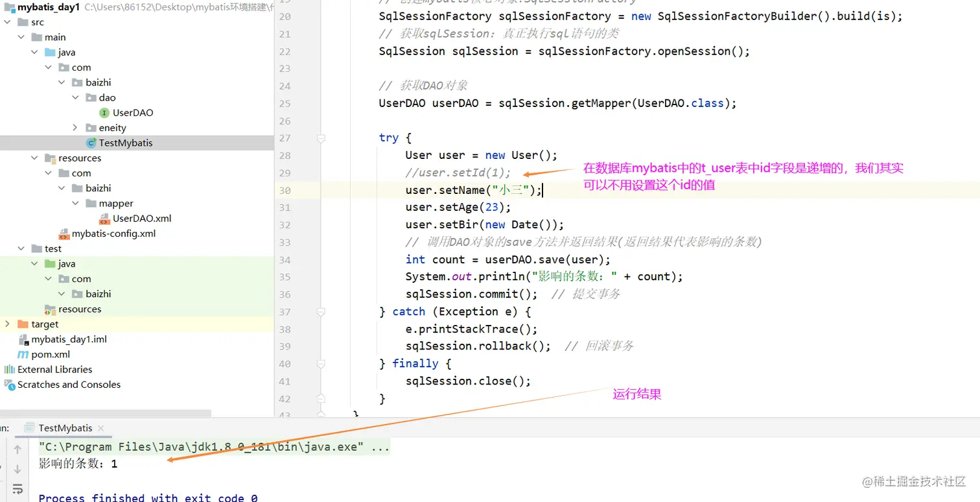Collapse the baizhi chevron above mapper
Image resolution: width=980 pixels, height=502 pixels.
[x=62, y=188]
